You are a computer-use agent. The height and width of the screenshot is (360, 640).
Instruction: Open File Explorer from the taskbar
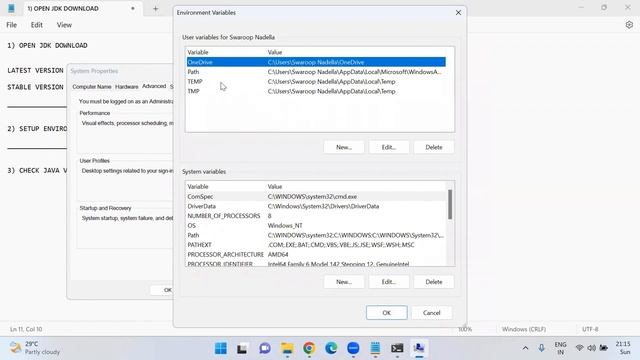(287, 348)
